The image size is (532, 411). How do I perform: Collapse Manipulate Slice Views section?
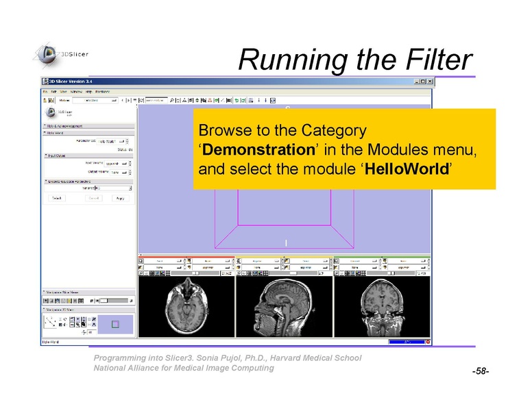(x=89, y=292)
